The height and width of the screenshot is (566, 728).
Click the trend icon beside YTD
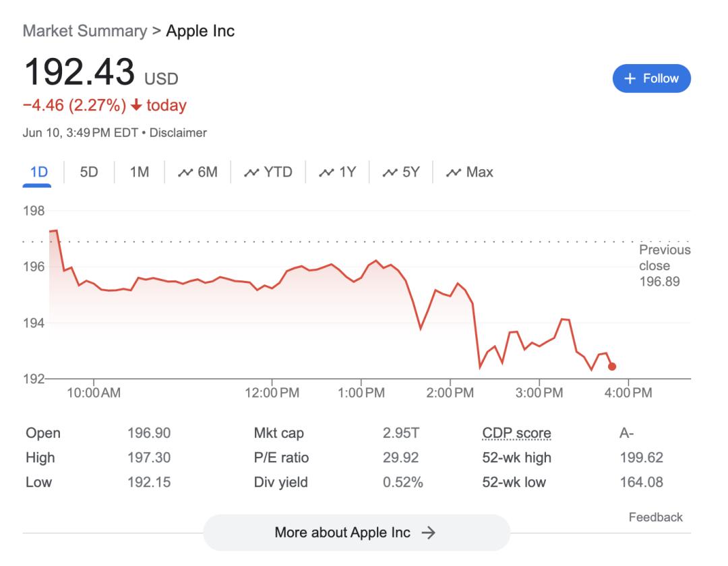(251, 172)
